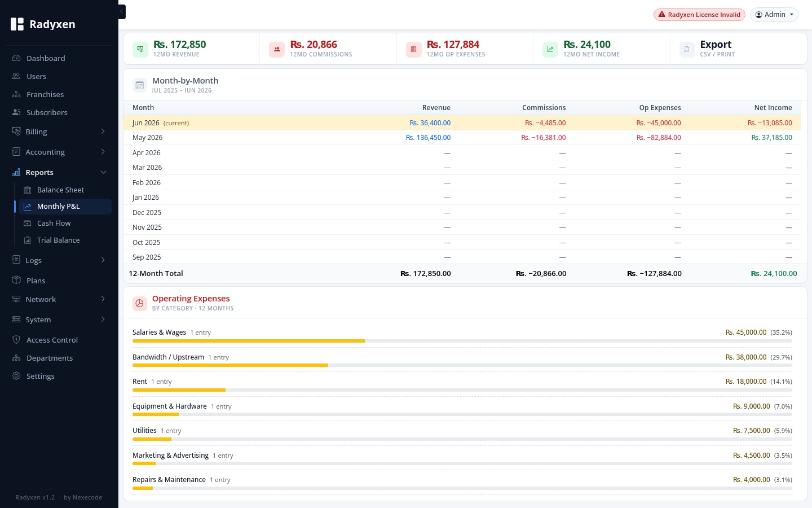Open the Admin user dropdown

[x=774, y=15]
